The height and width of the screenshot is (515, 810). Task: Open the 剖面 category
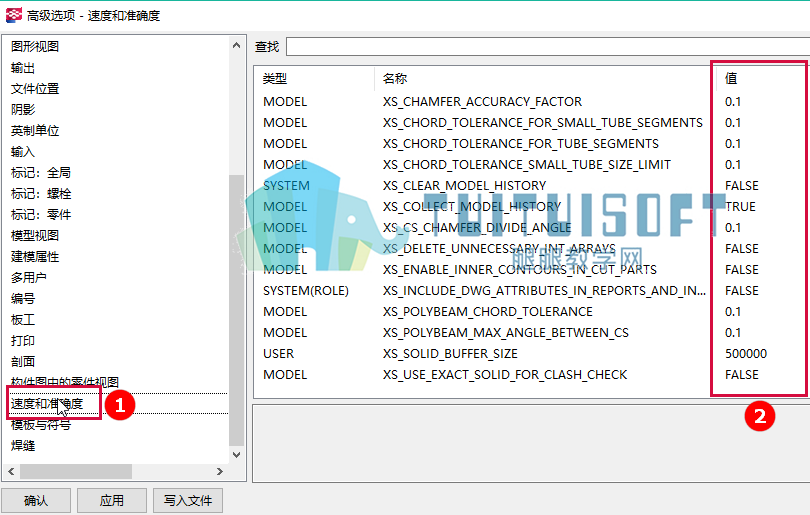tap(23, 362)
